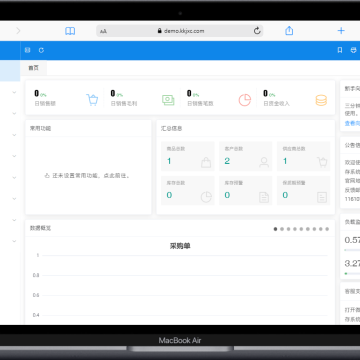Viewport: 360px width, 360px height.
Task: Click the pie icon in 库存总数 card
Action: 206,197
